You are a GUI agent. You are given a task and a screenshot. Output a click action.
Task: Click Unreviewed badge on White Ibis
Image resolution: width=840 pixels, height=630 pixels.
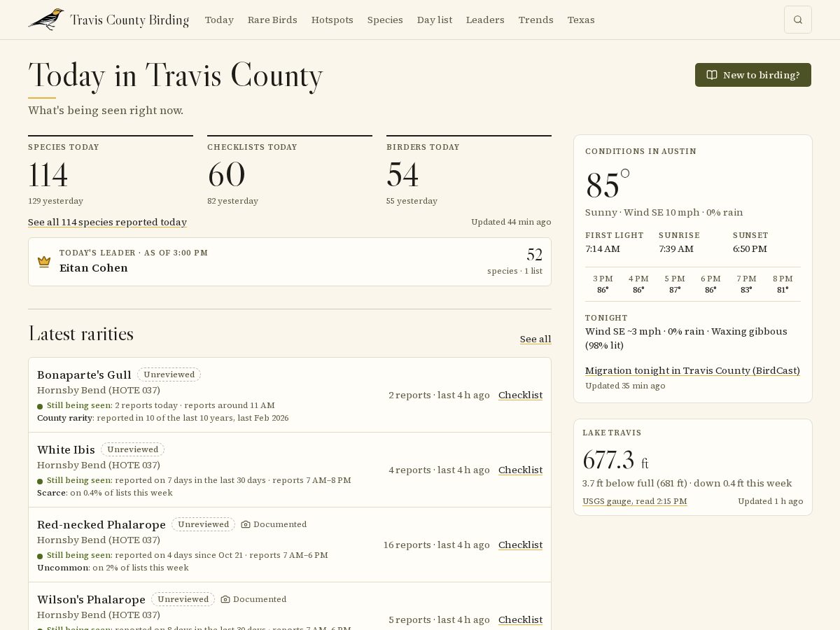click(132, 449)
